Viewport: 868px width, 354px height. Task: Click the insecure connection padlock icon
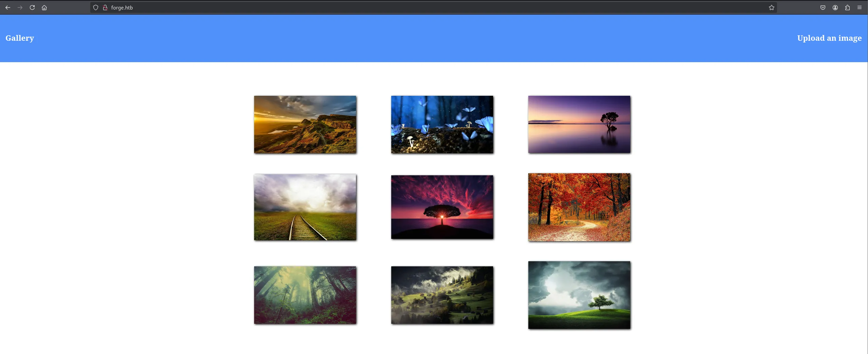point(105,7)
